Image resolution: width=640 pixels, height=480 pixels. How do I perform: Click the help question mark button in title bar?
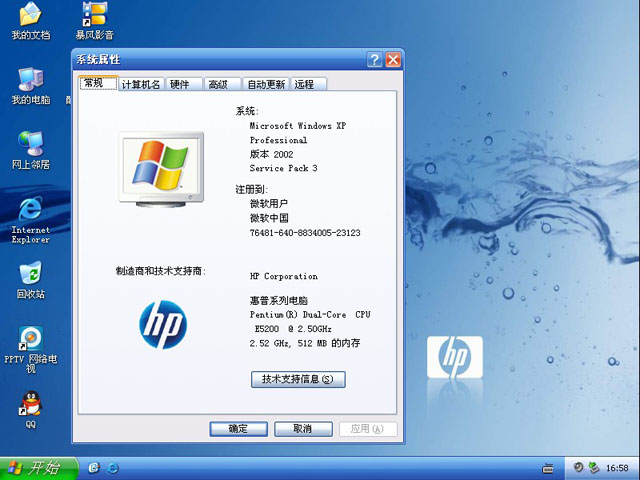point(374,60)
